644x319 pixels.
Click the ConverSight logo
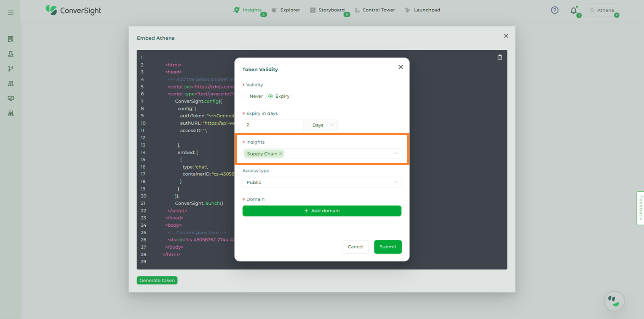point(73,10)
